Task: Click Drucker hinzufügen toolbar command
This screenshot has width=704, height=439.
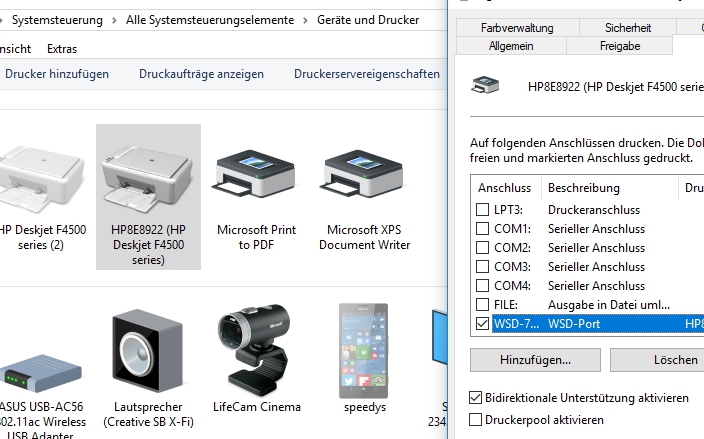Action: 57,74
